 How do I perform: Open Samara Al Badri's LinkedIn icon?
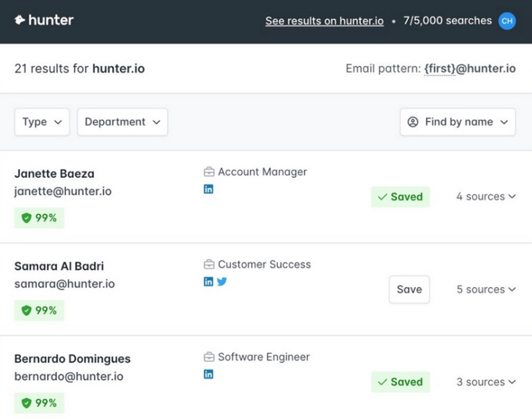point(209,282)
